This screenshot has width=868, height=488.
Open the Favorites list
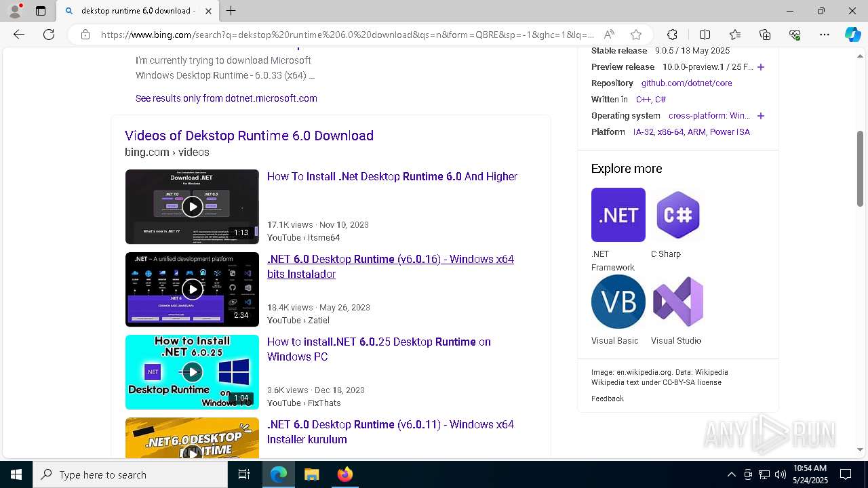click(x=735, y=35)
